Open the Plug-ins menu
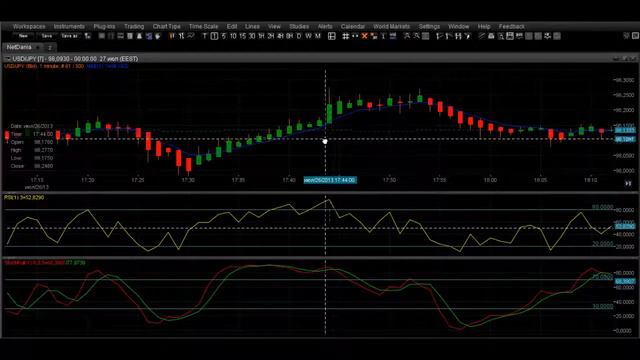This screenshot has height=360, width=640. 104,27
